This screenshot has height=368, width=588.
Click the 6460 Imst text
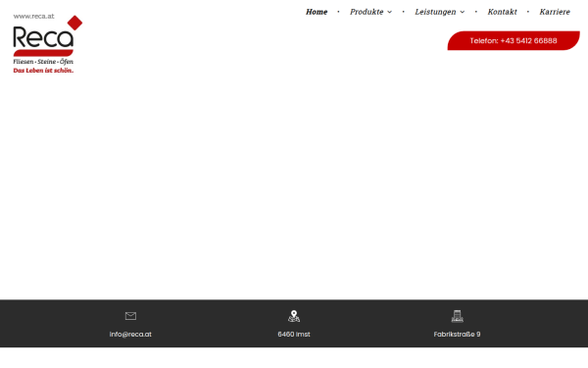pos(294,335)
